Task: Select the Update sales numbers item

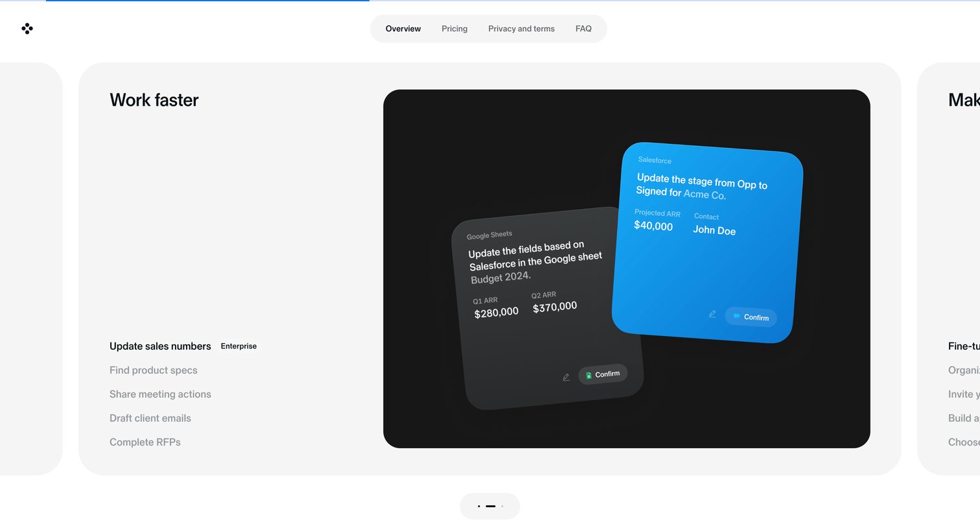Action: (160, 346)
